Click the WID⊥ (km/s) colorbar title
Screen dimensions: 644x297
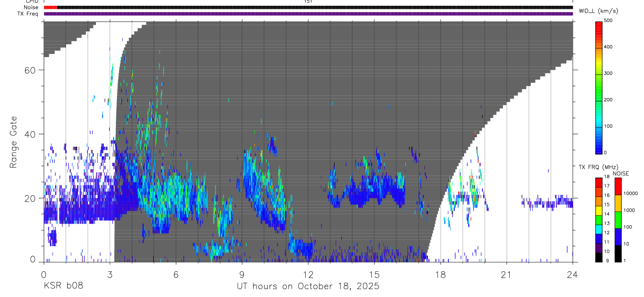(597, 10)
